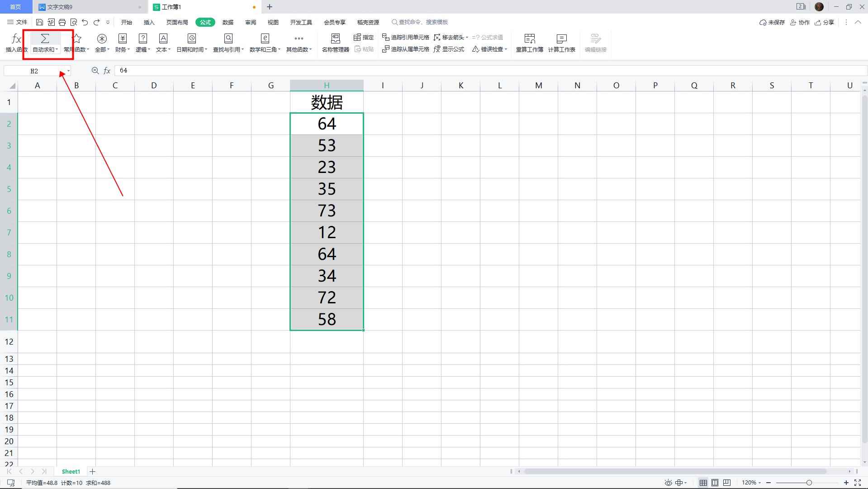Open the Insert Function (插入函数) fx tool

(16, 43)
